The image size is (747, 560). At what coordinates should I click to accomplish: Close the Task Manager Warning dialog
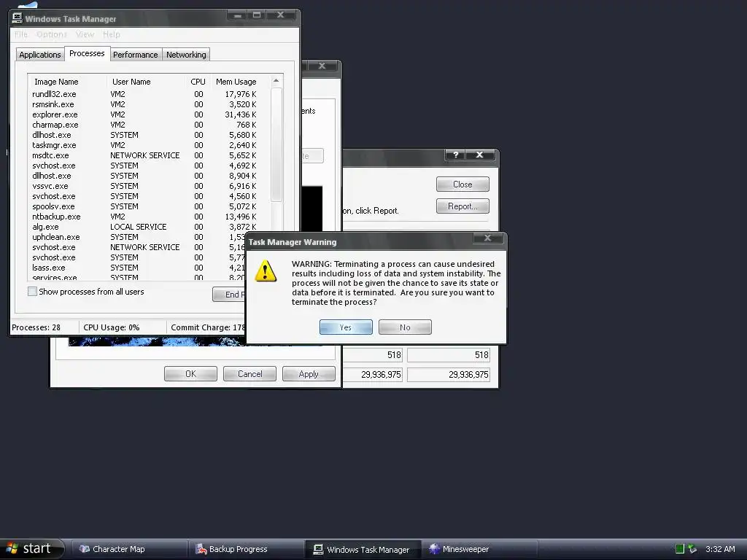click(487, 238)
